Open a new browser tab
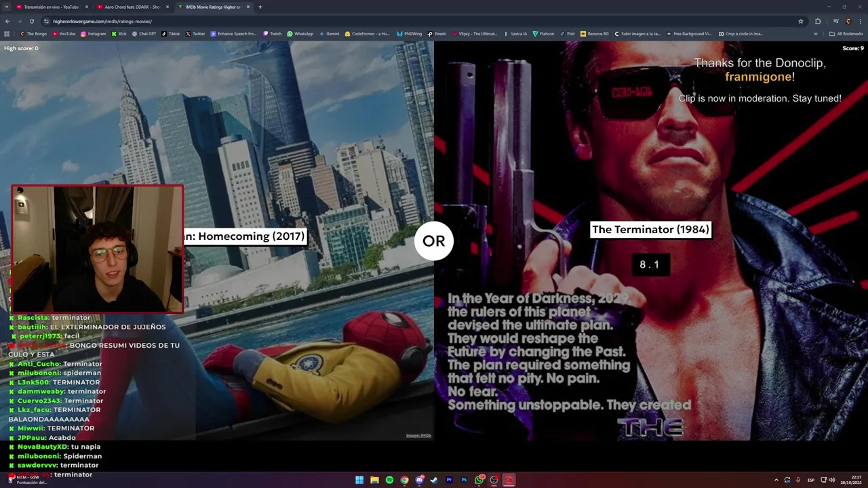868x488 pixels. point(260,7)
